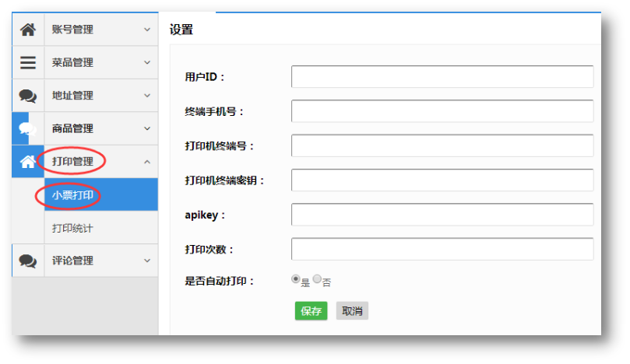Screen dimensions: 630x364
Task: Click the 打印次数 input box
Action: point(442,249)
